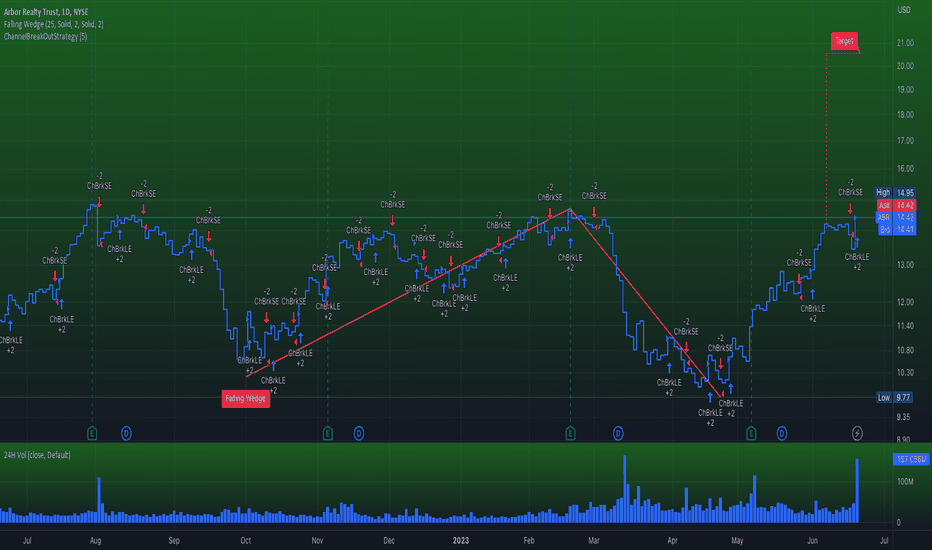Click the 2023 year label on time axis
Image resolution: width=932 pixels, height=550 pixels.
tap(461, 540)
